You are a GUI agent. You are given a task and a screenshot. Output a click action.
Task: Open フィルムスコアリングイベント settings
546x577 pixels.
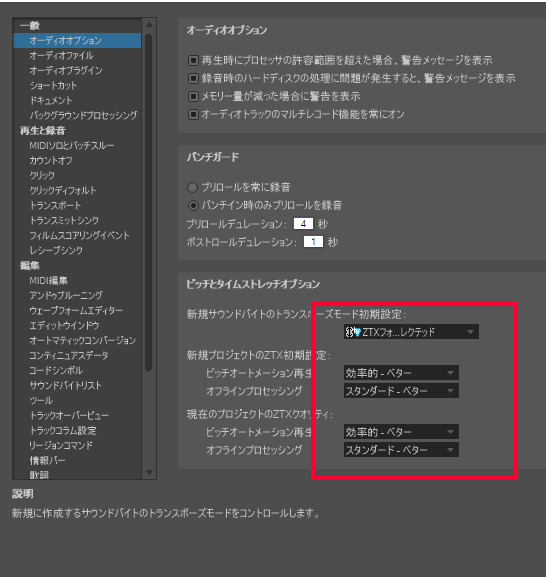(x=79, y=236)
